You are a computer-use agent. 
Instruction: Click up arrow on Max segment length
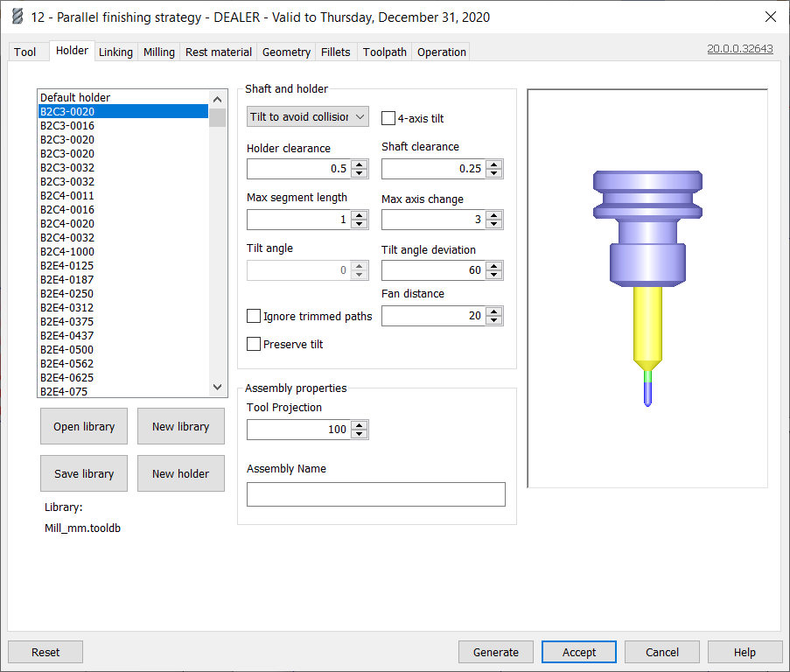pos(359,215)
